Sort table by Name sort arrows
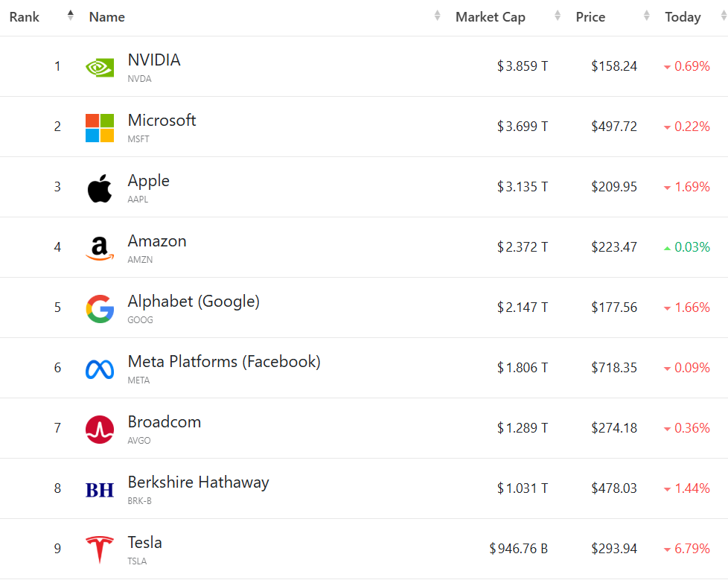This screenshot has width=728, height=580. point(438,16)
